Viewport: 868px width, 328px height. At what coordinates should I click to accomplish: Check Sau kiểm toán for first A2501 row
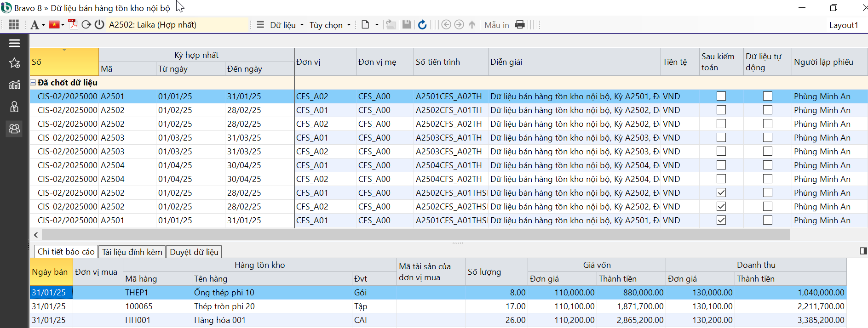coord(721,96)
